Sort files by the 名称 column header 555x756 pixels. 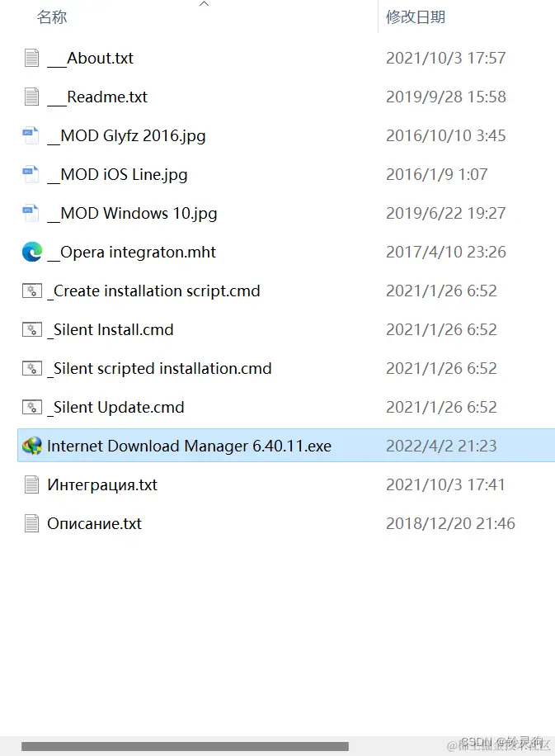52,17
